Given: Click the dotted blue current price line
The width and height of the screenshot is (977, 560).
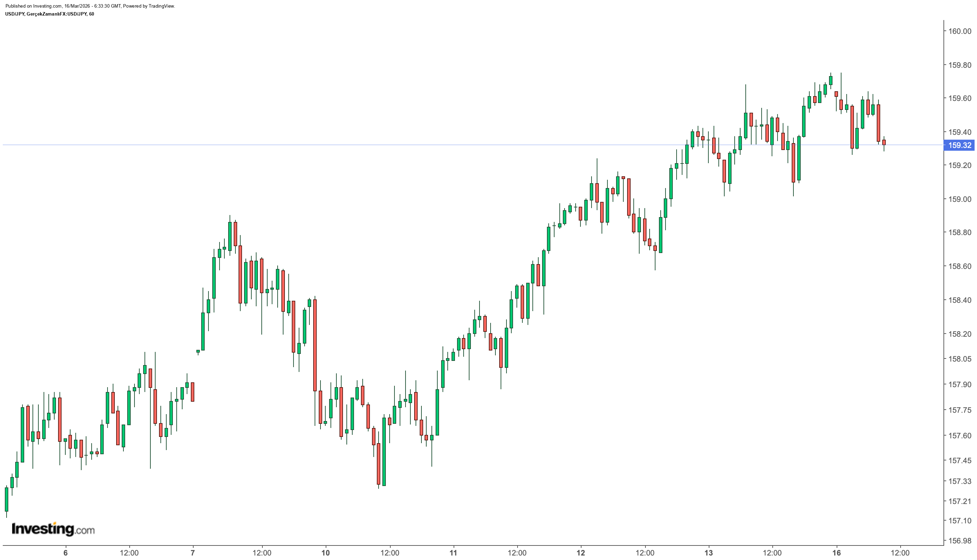Looking at the screenshot, I should [473, 145].
